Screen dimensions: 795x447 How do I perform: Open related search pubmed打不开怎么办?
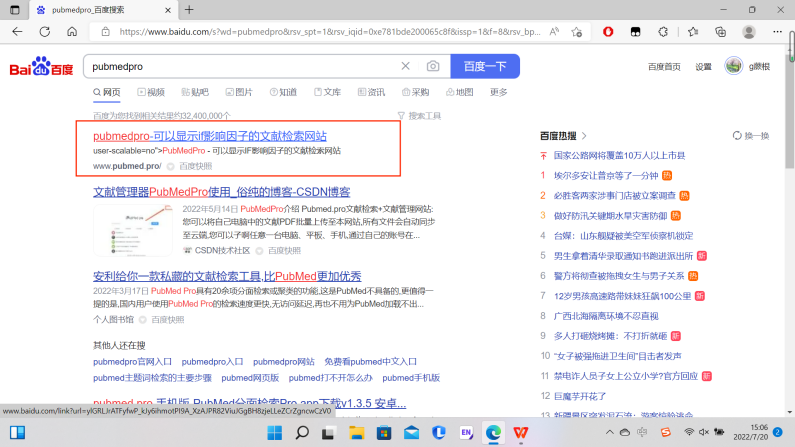[331, 378]
